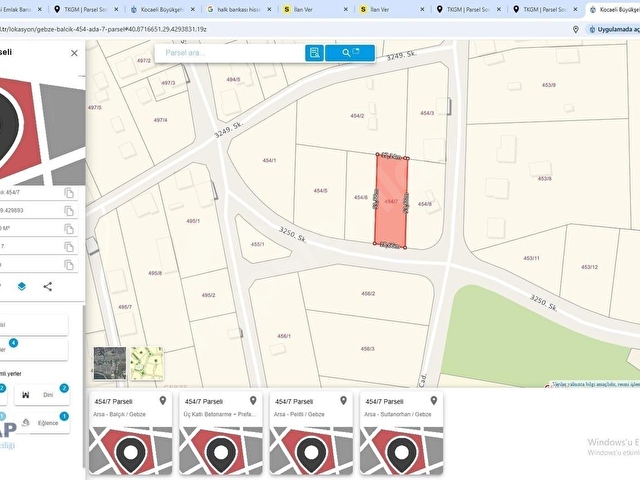This screenshot has width=640, height=480.
Task: Locate the Arsa - Sultanorhan / Gebze card
Action: tap(434, 401)
